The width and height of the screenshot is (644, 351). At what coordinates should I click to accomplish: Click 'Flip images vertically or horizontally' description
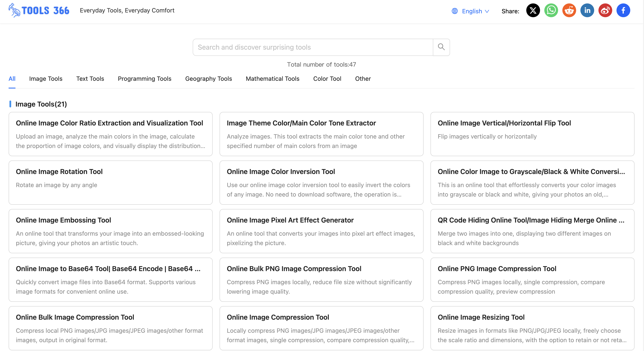(x=487, y=136)
